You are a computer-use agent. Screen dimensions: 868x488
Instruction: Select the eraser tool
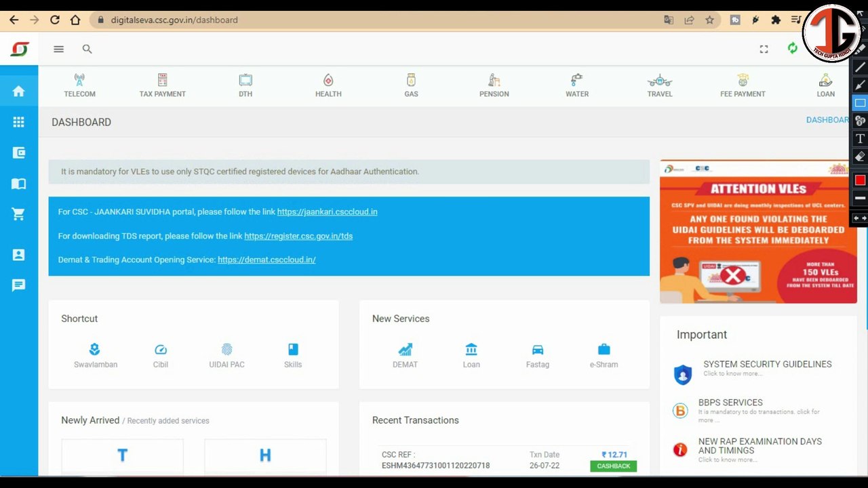(860, 157)
